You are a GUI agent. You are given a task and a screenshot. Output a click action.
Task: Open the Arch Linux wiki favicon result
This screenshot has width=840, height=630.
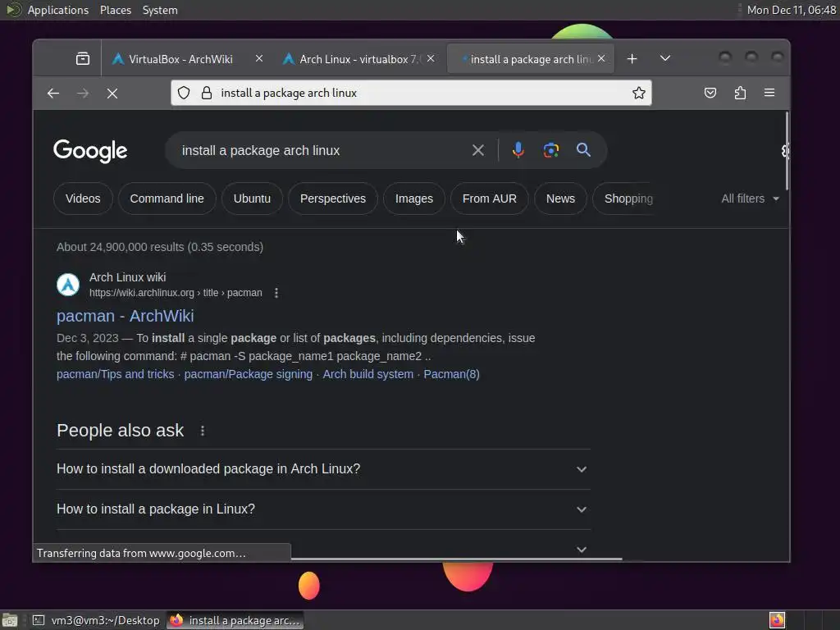pyautogui.click(x=68, y=285)
